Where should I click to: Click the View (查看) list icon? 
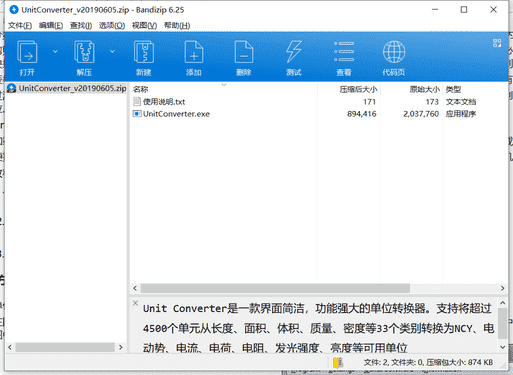click(344, 52)
